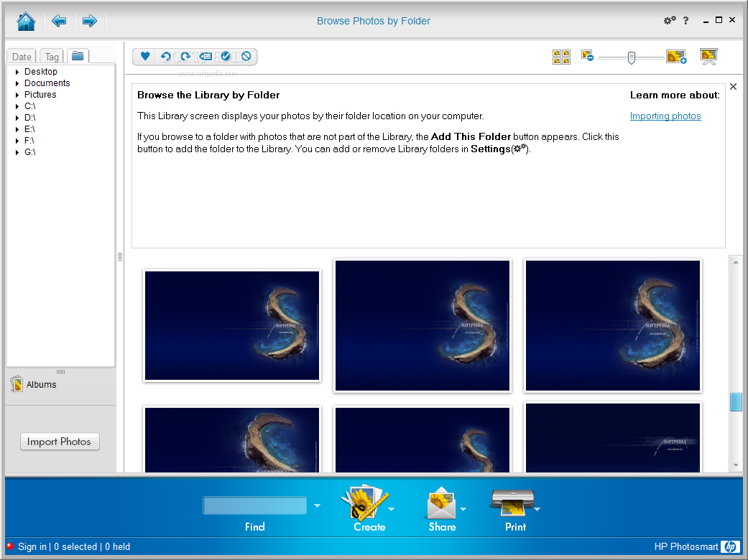Select the first photo thumbnail in top row

[x=232, y=325]
